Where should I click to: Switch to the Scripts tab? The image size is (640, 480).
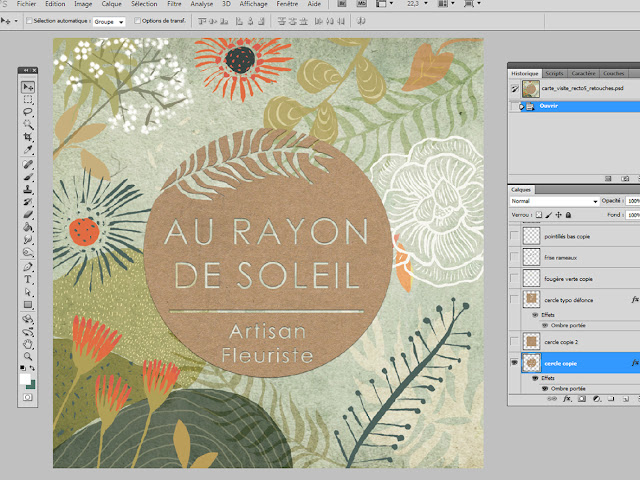coord(554,73)
